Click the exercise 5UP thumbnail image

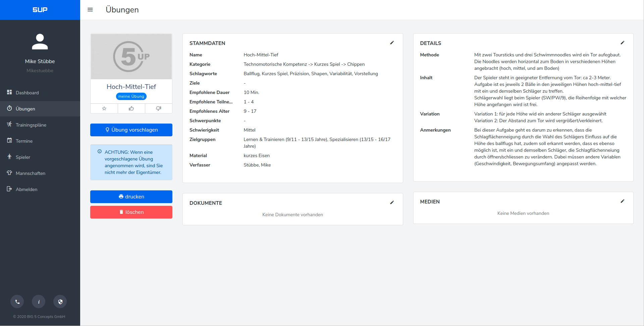click(x=131, y=56)
